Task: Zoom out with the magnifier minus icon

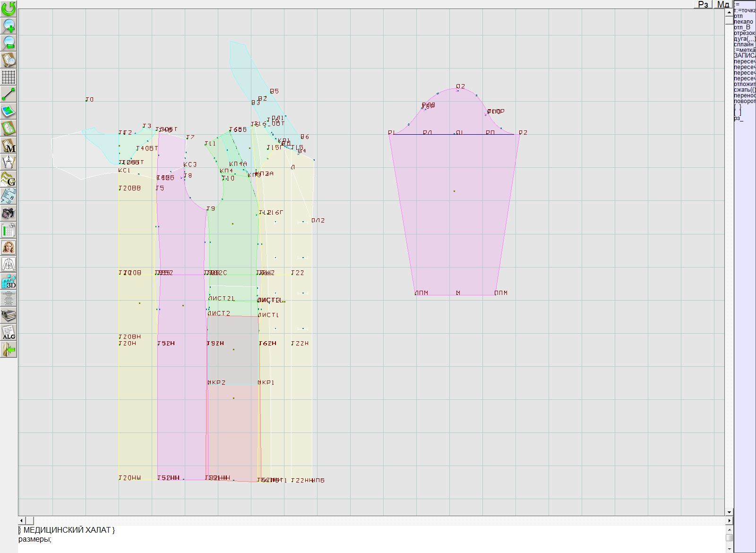Action: [x=9, y=43]
